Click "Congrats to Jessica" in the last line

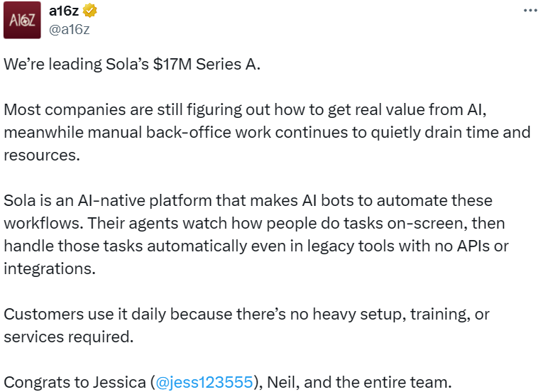click(x=75, y=383)
